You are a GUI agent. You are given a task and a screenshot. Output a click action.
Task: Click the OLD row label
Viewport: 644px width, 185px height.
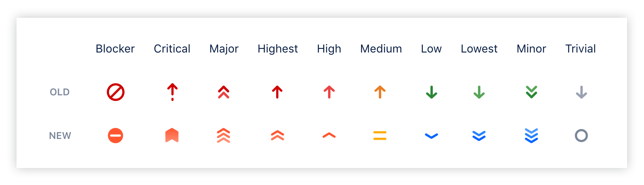click(x=60, y=92)
